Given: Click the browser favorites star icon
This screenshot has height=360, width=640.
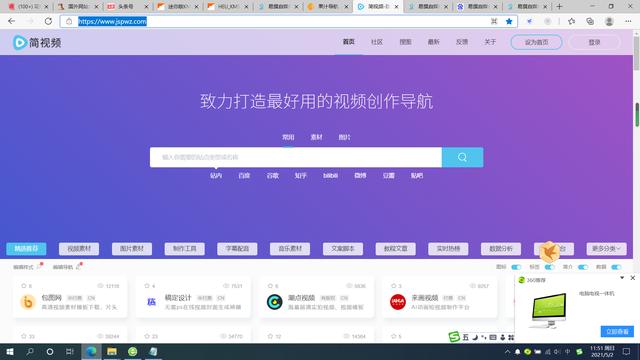Looking at the screenshot, I should [509, 21].
